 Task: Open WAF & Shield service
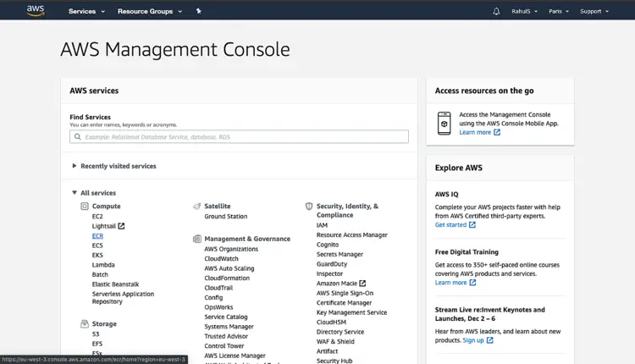click(x=335, y=342)
